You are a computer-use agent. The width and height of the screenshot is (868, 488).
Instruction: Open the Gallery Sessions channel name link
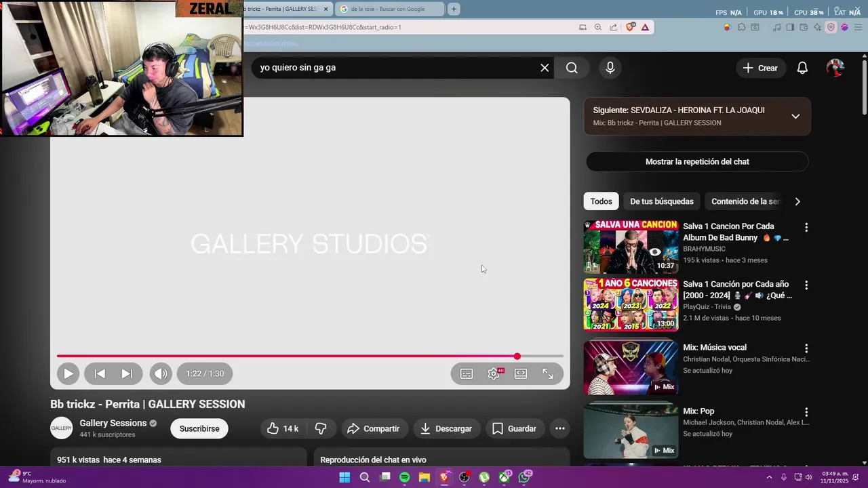[113, 423]
